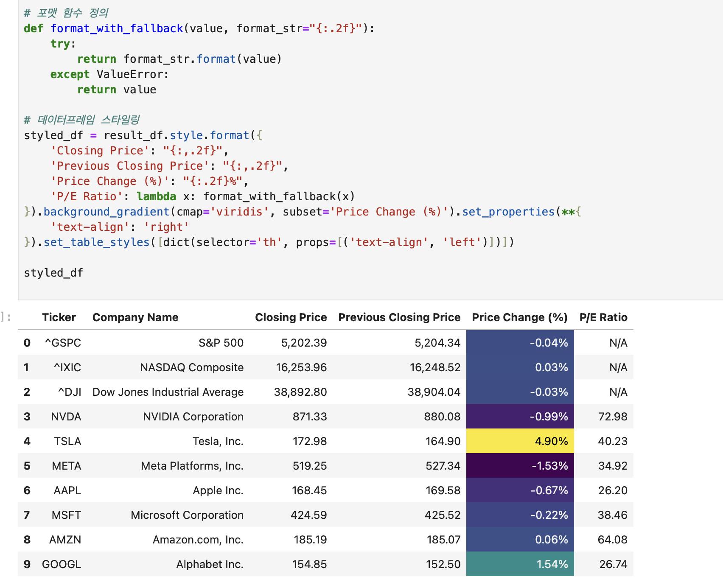The image size is (723, 588).
Task: Select the AMZN ticker cell
Action: point(65,540)
